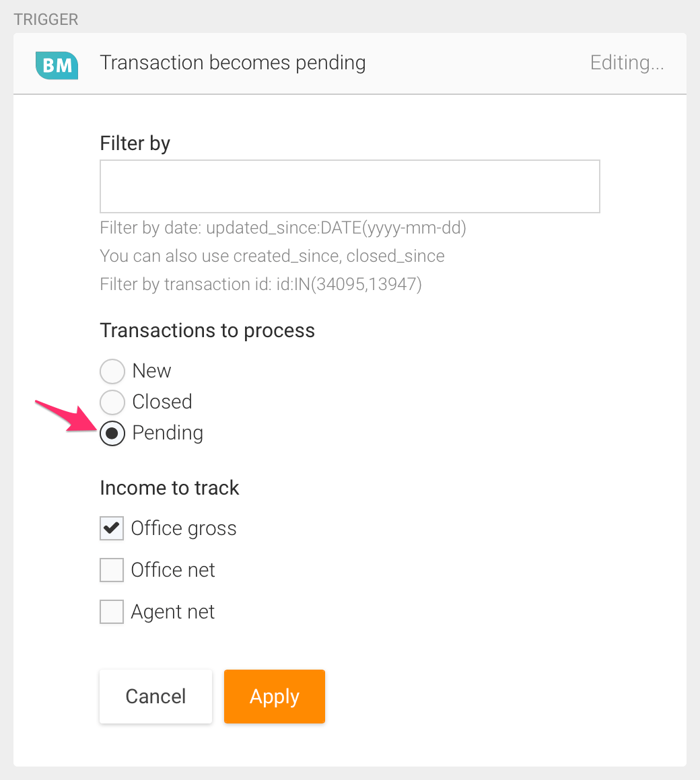Select the Closed transactions radio button

[x=112, y=402]
